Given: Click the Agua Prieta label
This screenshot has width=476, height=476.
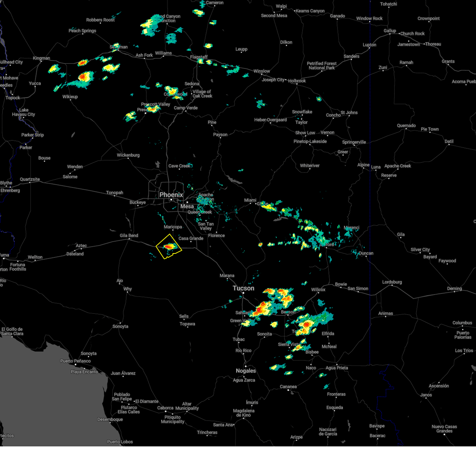Looking at the screenshot, I should click(x=336, y=368).
